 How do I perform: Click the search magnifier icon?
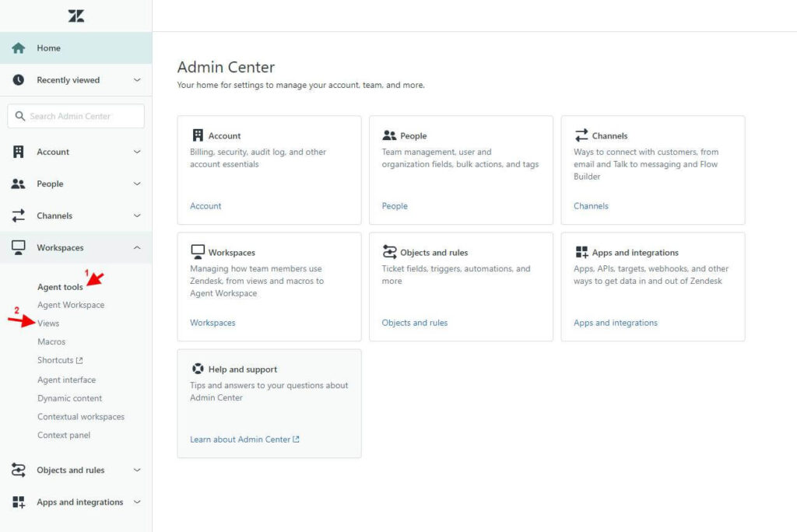19,116
